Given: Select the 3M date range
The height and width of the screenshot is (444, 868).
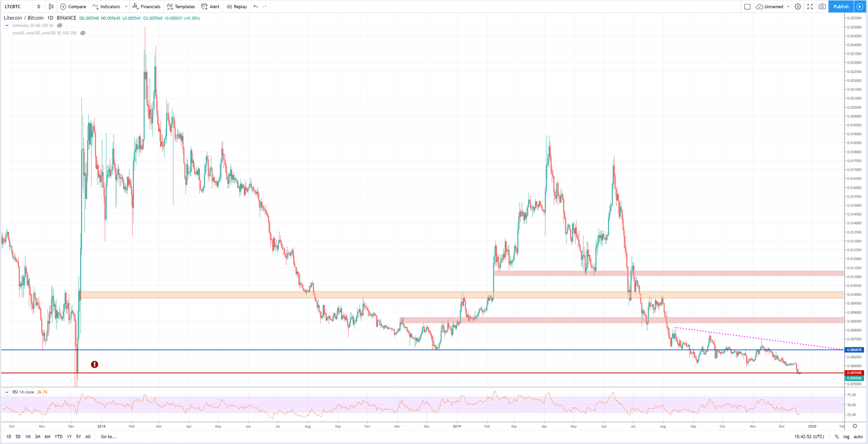Looking at the screenshot, I should (38, 436).
